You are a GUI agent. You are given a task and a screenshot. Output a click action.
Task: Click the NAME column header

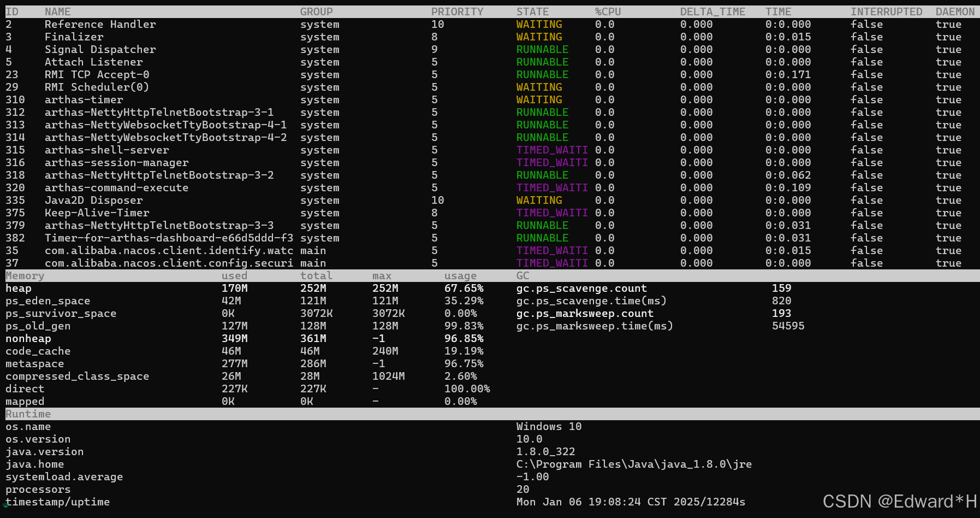57,11
